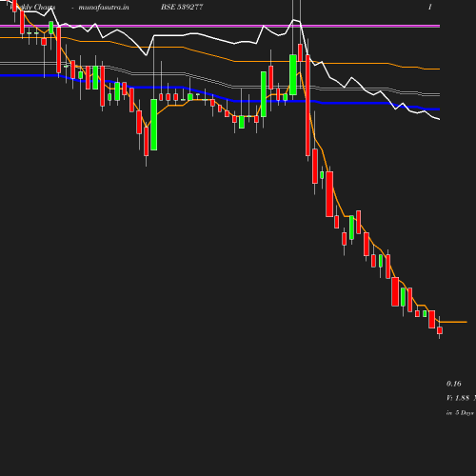Screen dimensions: 476x476
Task: Click the 'V: 1.88' volume text
Action: [x=458, y=398]
